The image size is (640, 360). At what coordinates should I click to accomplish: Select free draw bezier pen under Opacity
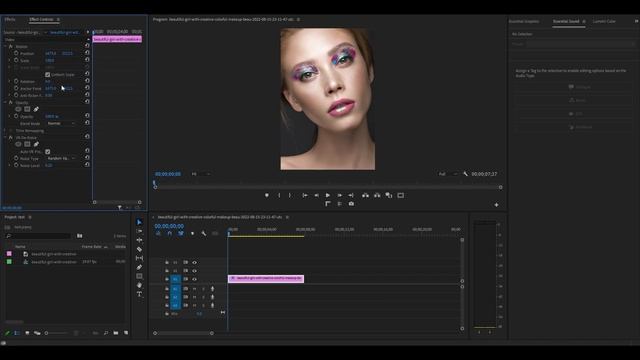pos(36,109)
